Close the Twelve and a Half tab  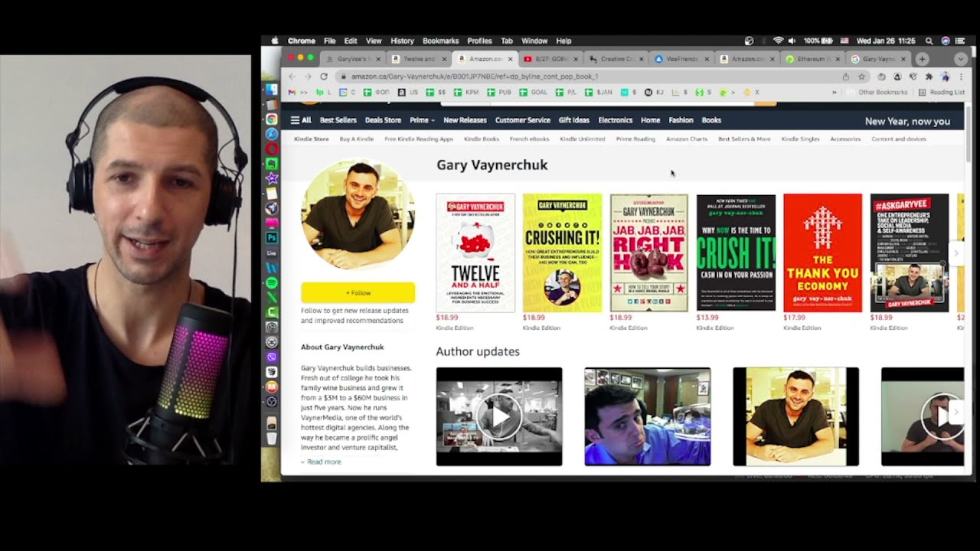(x=443, y=59)
